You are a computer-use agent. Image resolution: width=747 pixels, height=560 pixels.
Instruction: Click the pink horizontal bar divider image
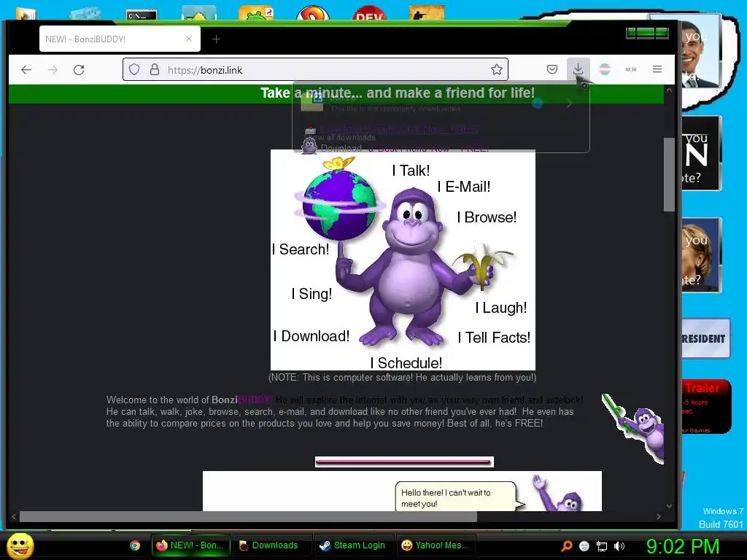[404, 462]
